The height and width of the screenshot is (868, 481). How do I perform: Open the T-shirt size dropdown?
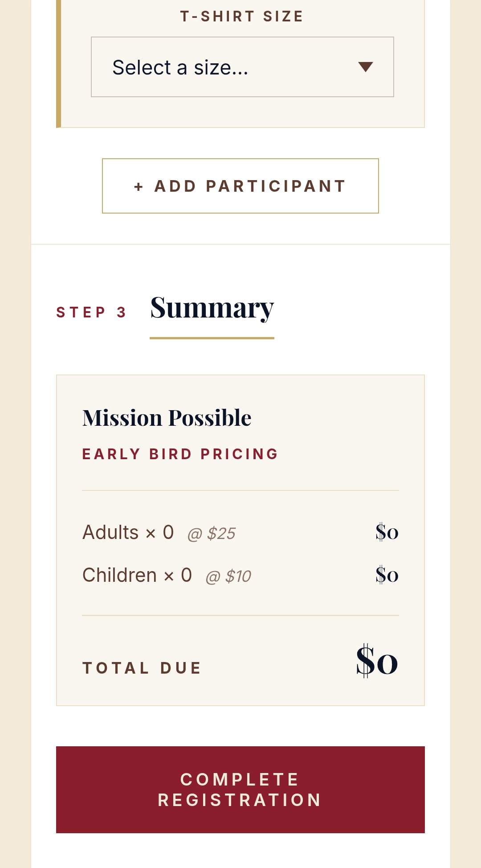[x=242, y=67]
